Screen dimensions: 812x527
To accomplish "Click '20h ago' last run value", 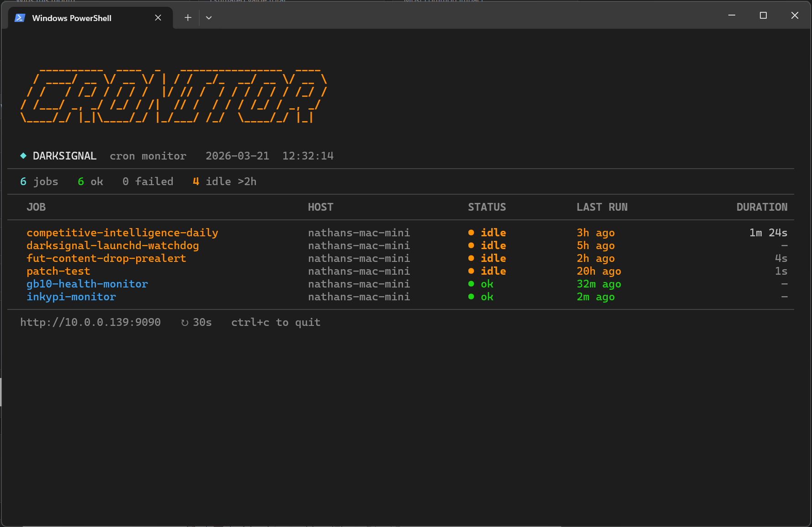I will 599,271.
